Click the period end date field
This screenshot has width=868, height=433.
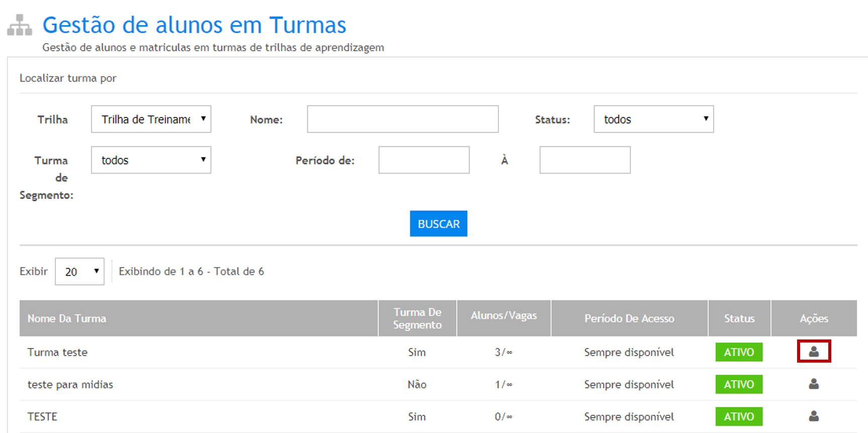click(x=585, y=160)
